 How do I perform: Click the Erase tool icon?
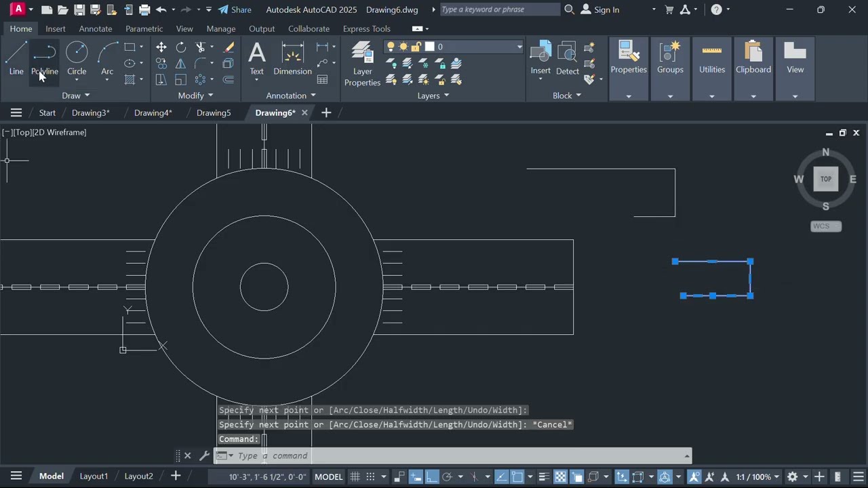pos(229,47)
